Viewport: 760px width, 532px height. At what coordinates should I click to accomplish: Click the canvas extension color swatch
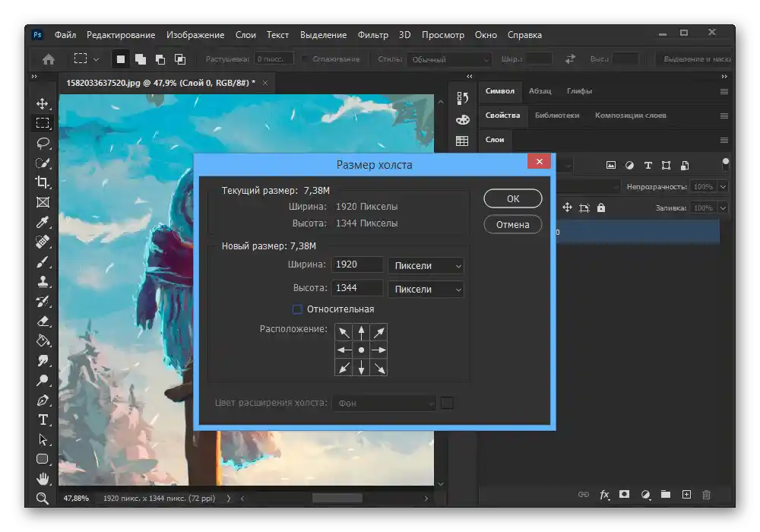(x=447, y=403)
